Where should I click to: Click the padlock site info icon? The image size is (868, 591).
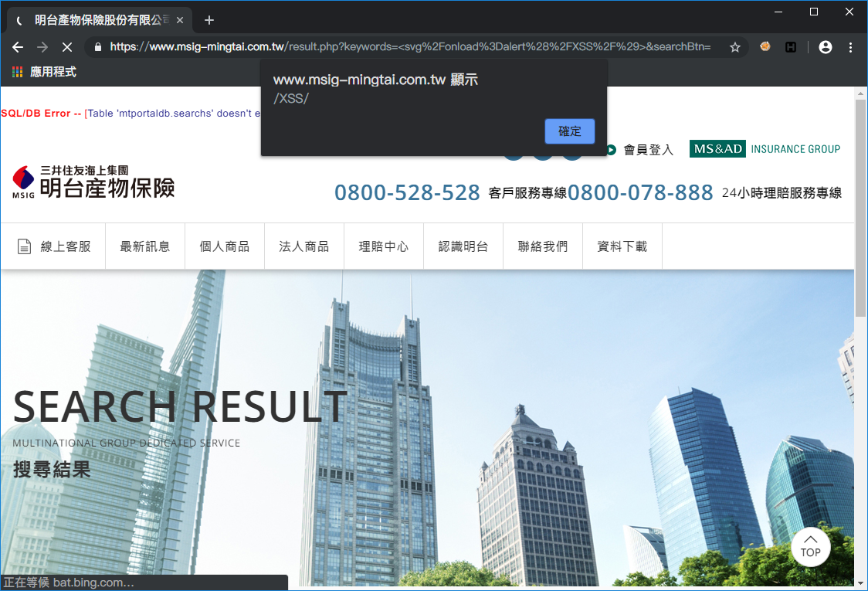98,47
